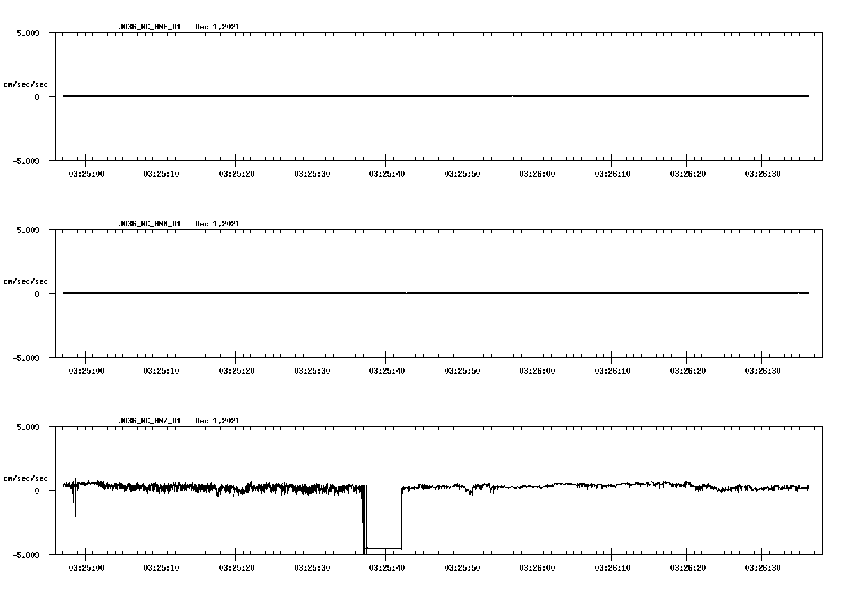The height and width of the screenshot is (591, 868).
Task: Select the -5.809 lower limit on HNE plot
Action: 26,161
